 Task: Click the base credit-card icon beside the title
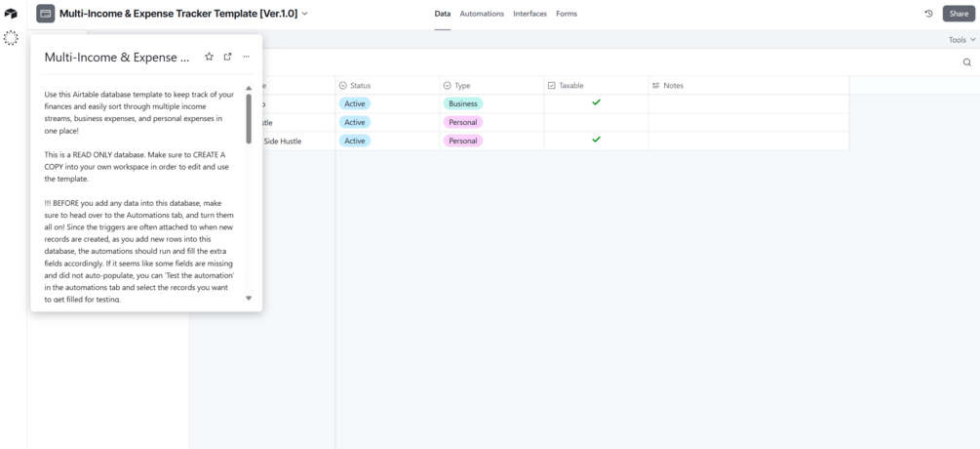[46, 13]
